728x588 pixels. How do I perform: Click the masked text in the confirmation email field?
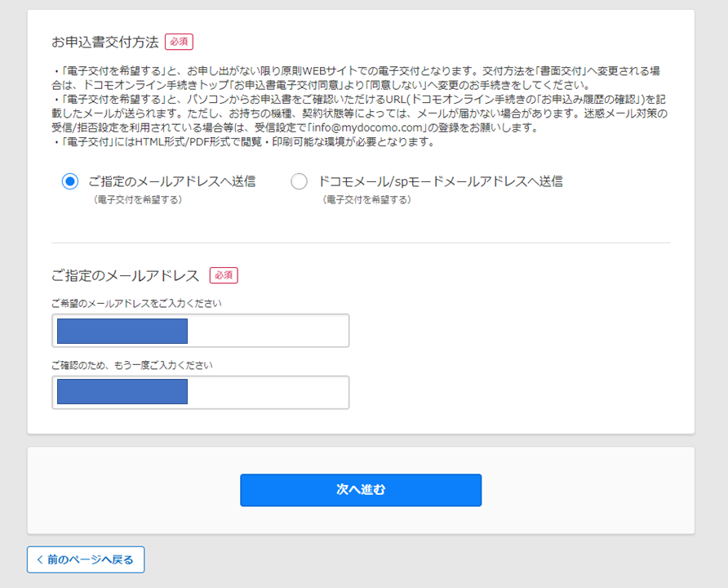[122, 391]
